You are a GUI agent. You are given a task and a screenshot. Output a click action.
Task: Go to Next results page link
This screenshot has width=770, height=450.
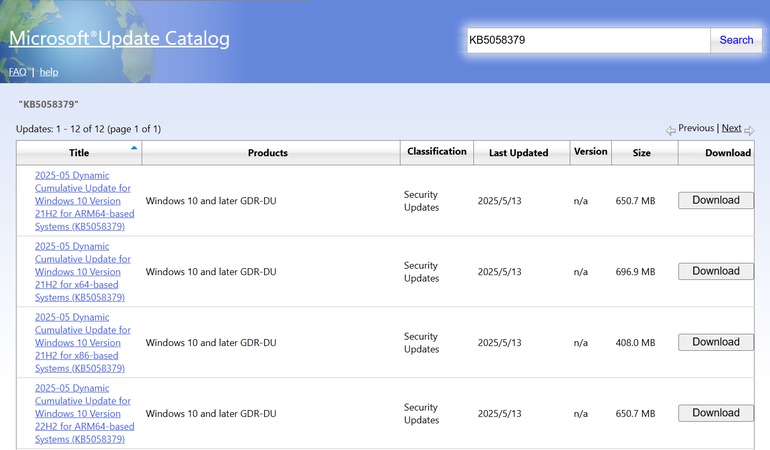pos(731,128)
